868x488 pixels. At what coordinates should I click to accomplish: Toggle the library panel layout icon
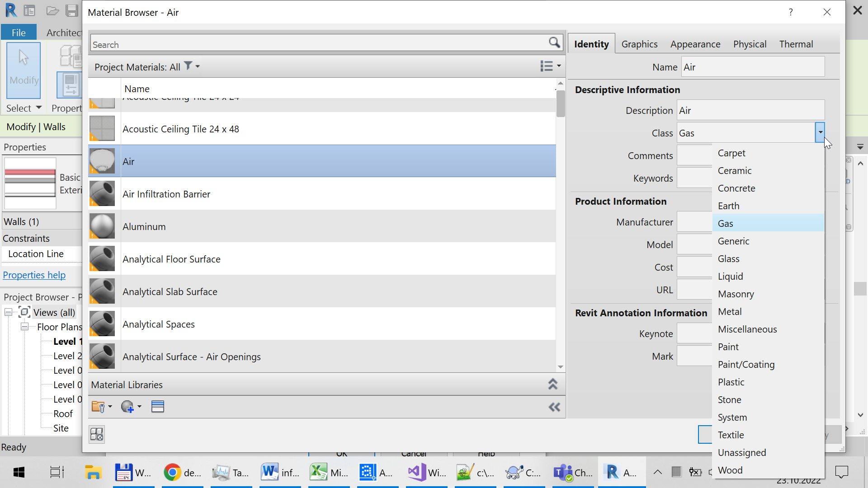158,407
